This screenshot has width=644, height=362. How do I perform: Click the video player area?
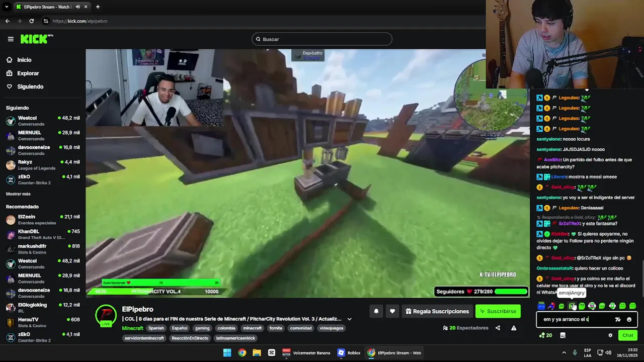pyautogui.click(x=307, y=173)
